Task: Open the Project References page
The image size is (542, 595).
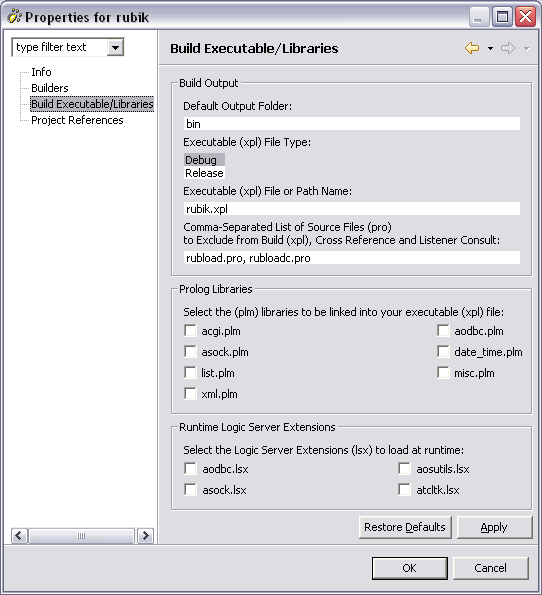Action: pos(77,120)
